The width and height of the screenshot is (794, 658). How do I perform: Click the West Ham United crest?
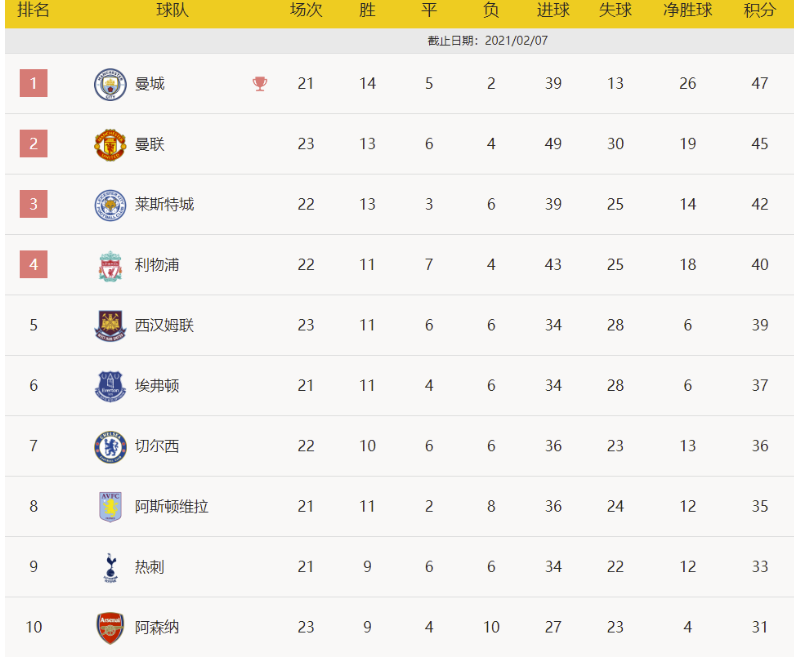click(x=109, y=325)
